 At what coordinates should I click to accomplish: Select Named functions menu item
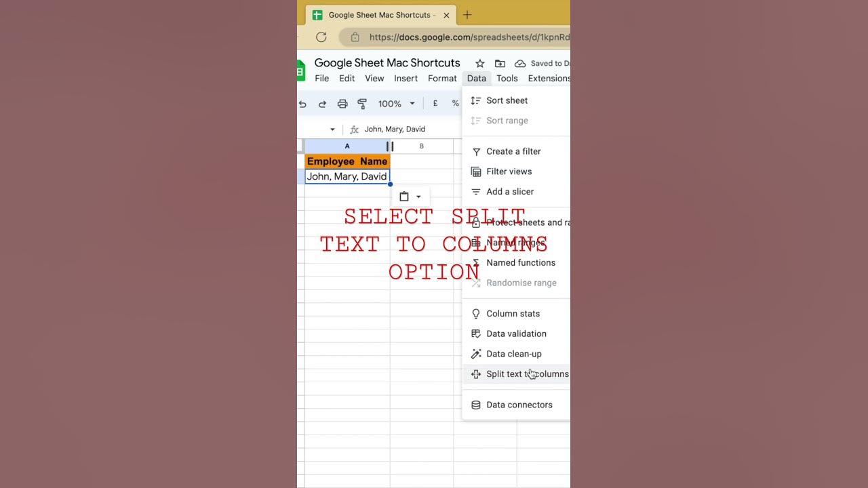pyautogui.click(x=516, y=263)
